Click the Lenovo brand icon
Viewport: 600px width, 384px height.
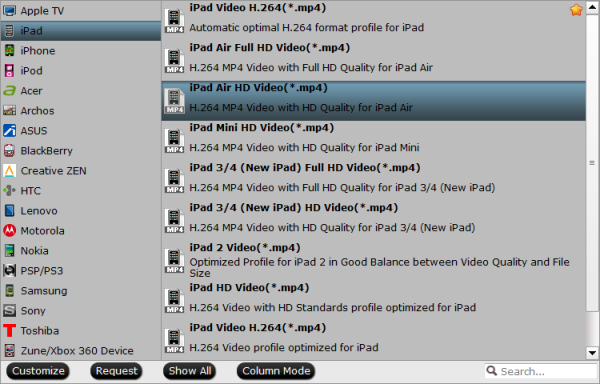pos(10,210)
